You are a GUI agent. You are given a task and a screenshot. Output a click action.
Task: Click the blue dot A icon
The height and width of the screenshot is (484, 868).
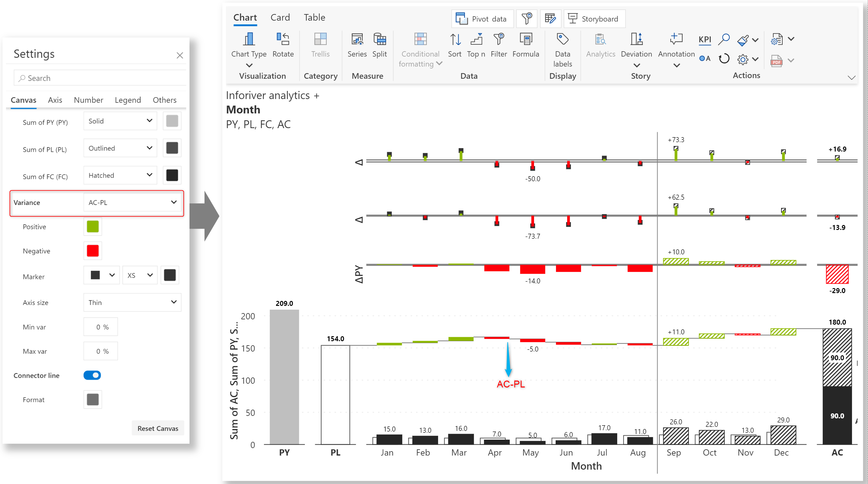point(704,59)
